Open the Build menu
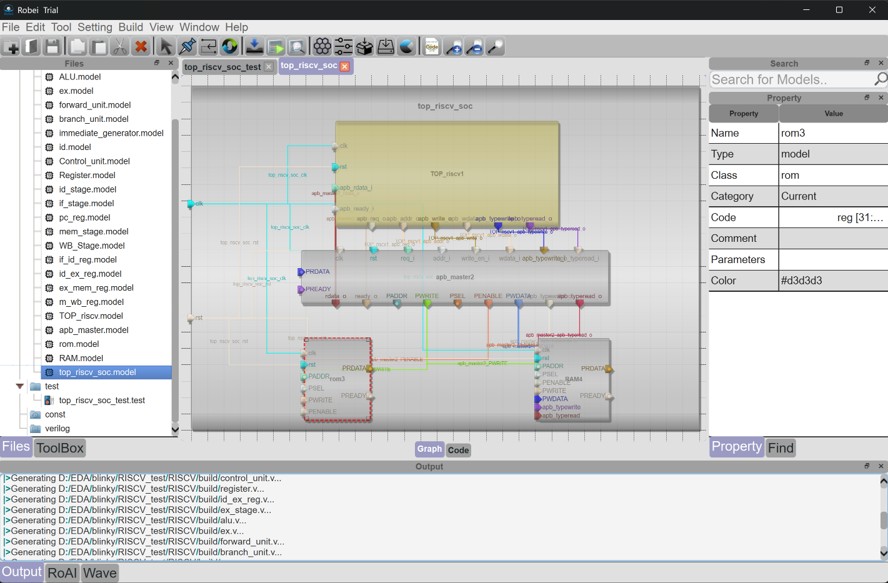888x583 pixels. pos(130,27)
